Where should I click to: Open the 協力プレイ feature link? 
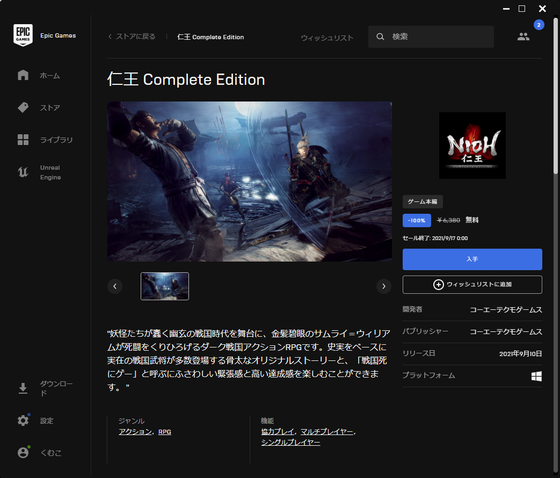[x=278, y=432]
